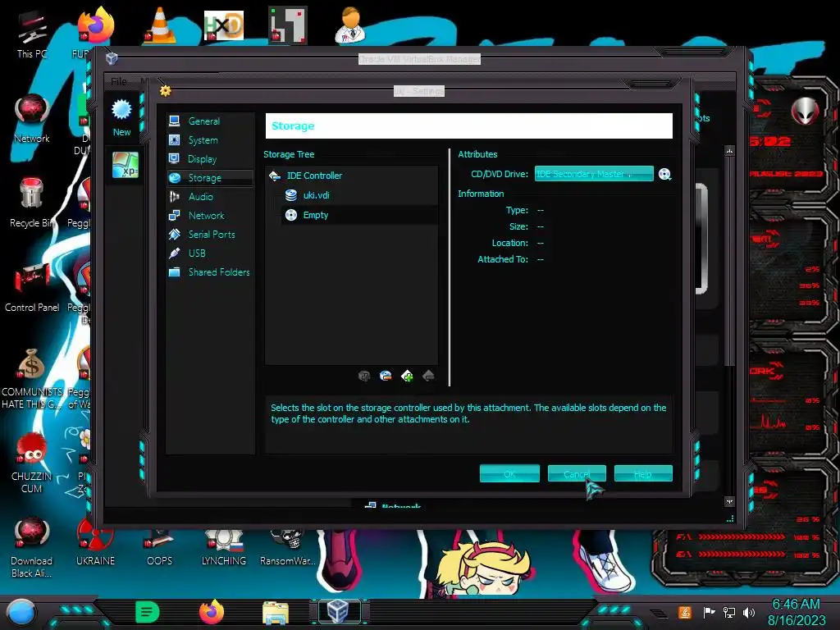Click the Alienware alien head gadget icon
The image size is (840, 630).
pyautogui.click(x=806, y=112)
